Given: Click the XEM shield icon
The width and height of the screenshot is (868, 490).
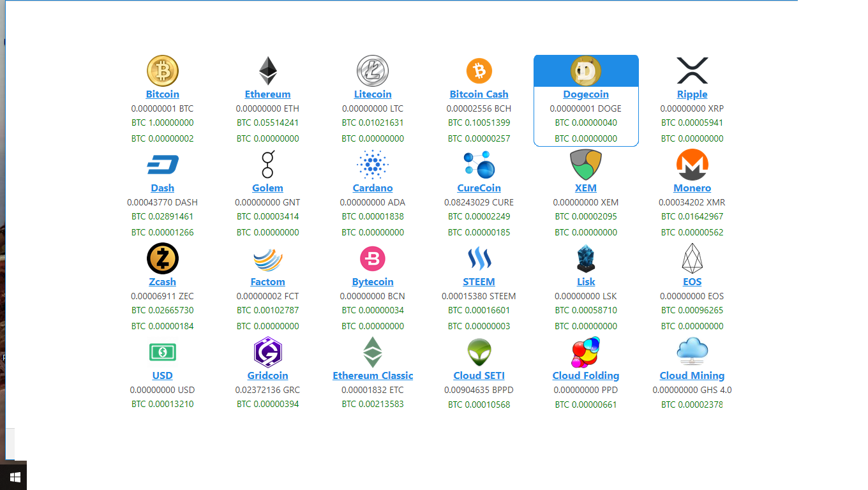Looking at the screenshot, I should 586,165.
